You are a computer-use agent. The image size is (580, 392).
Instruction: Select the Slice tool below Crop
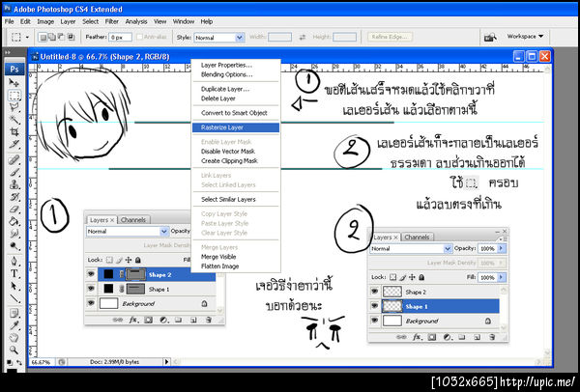point(14,144)
